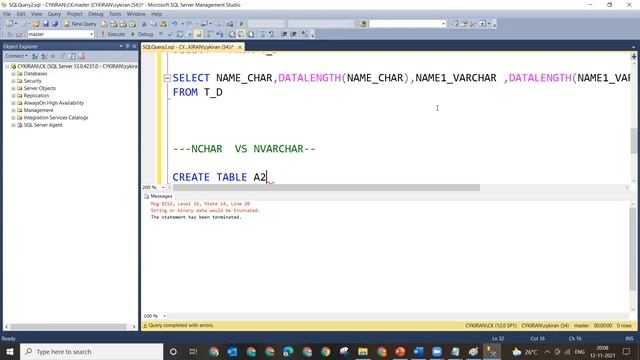
Task: Click the Save disk icon in toolbar
Action: (46, 24)
